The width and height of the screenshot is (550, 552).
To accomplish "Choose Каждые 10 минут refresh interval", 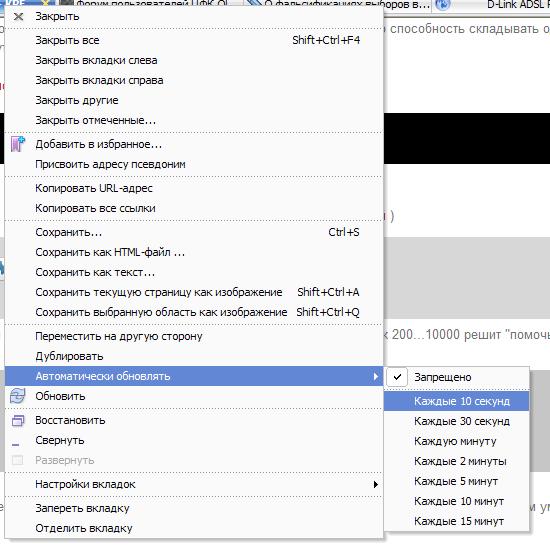I will click(x=457, y=501).
